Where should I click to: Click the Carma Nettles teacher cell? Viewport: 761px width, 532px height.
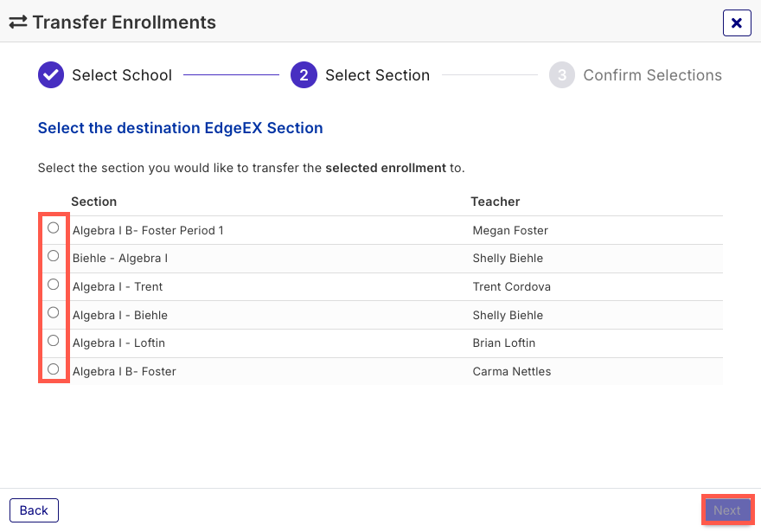[x=512, y=371]
